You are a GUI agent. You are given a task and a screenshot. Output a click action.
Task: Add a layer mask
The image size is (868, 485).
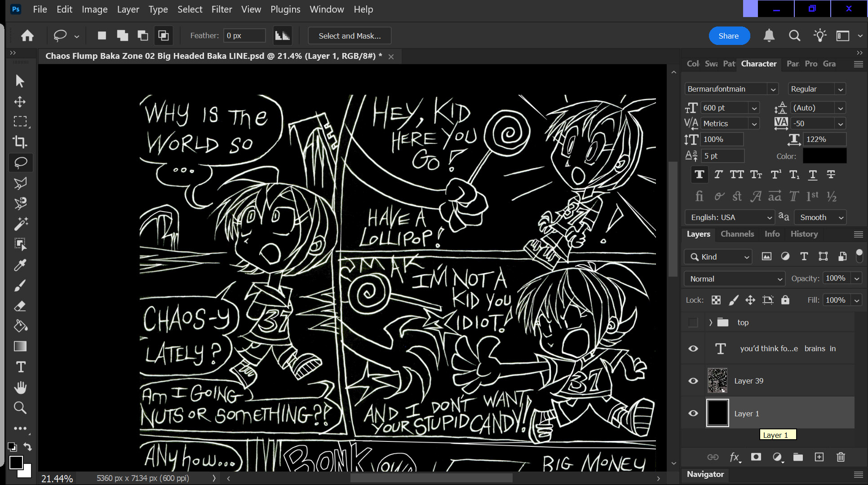pos(756,457)
